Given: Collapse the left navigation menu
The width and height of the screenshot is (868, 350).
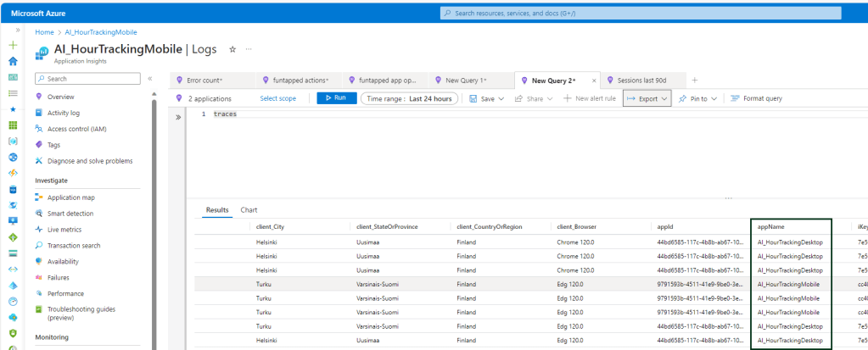Looking at the screenshot, I should 150,79.
